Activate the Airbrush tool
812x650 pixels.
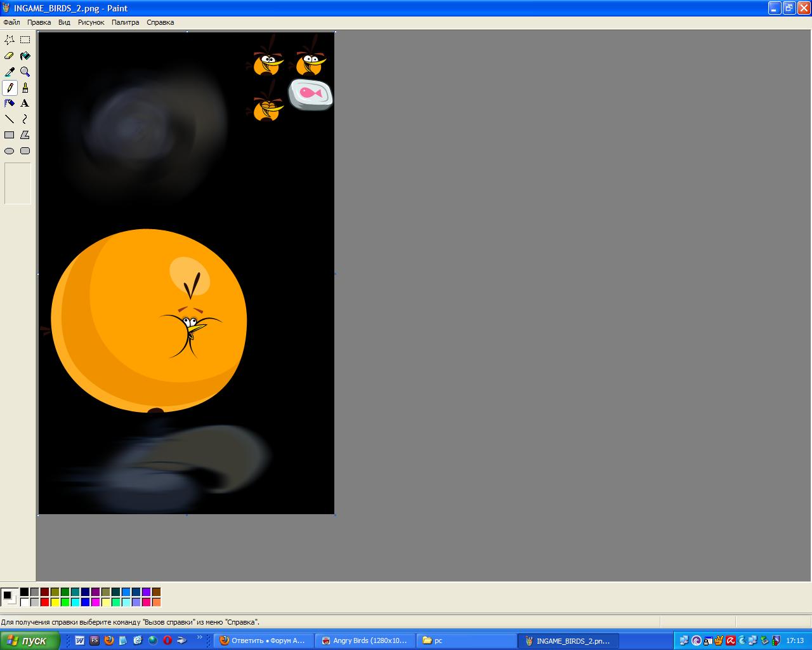pos(10,103)
